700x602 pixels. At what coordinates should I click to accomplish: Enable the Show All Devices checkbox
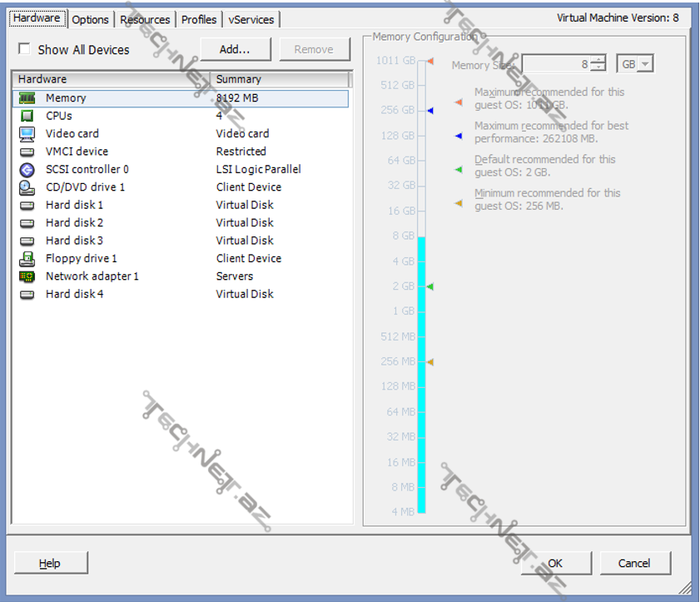tap(24, 49)
